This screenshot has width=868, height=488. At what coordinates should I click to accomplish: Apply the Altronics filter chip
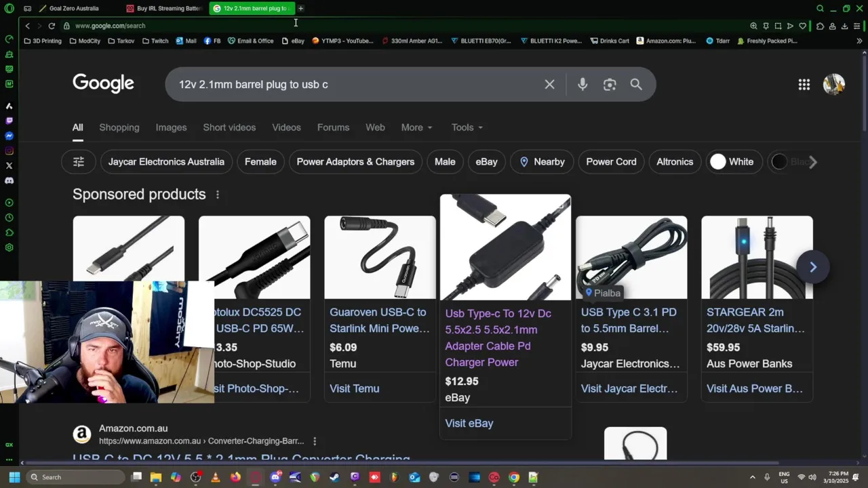pos(675,162)
